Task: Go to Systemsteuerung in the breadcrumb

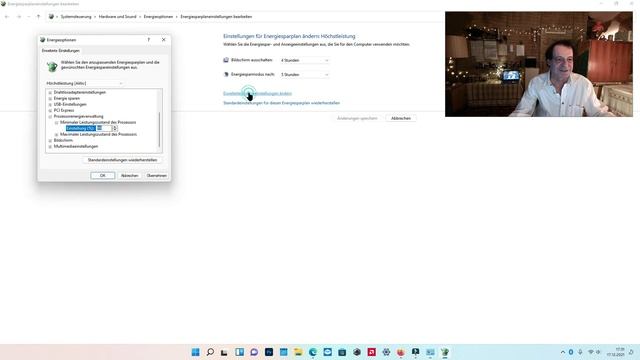Action: pos(76,17)
